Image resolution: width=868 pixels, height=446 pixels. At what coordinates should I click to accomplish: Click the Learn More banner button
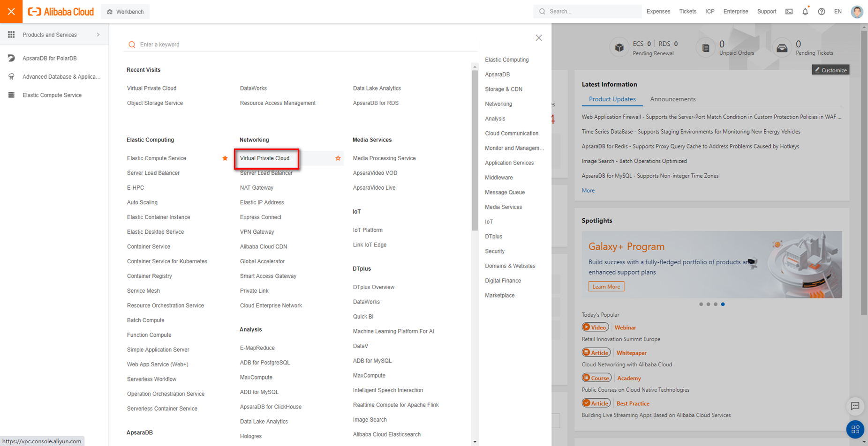[606, 287]
